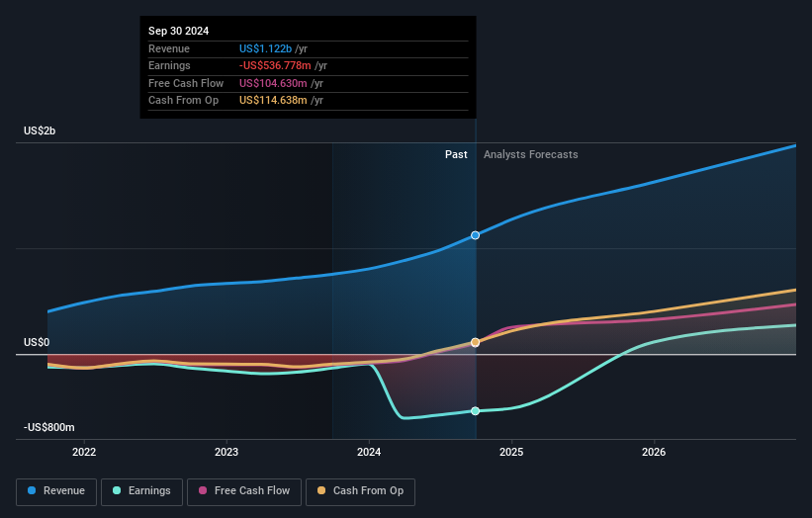This screenshot has width=812, height=518.
Task: Click the US$114.638m cash from op value
Action: click(273, 101)
